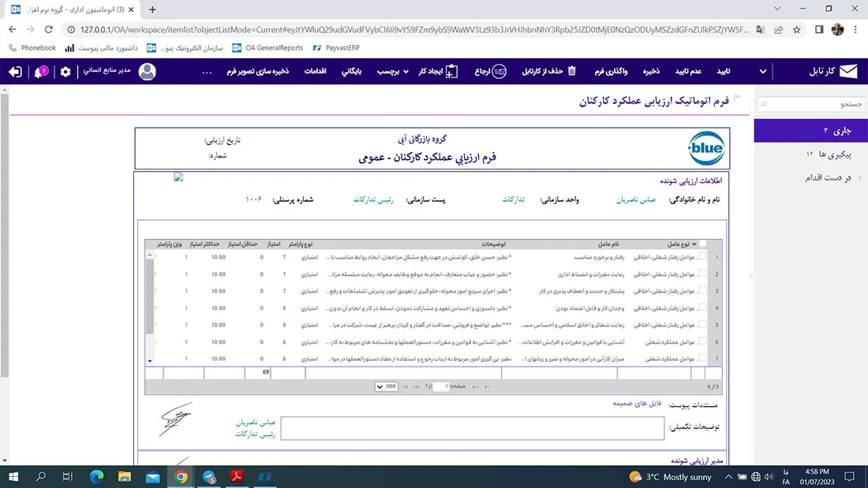The width and height of the screenshot is (868, 488).
Task: Click the توضیحات تکمیلی text field
Action: [x=472, y=428]
